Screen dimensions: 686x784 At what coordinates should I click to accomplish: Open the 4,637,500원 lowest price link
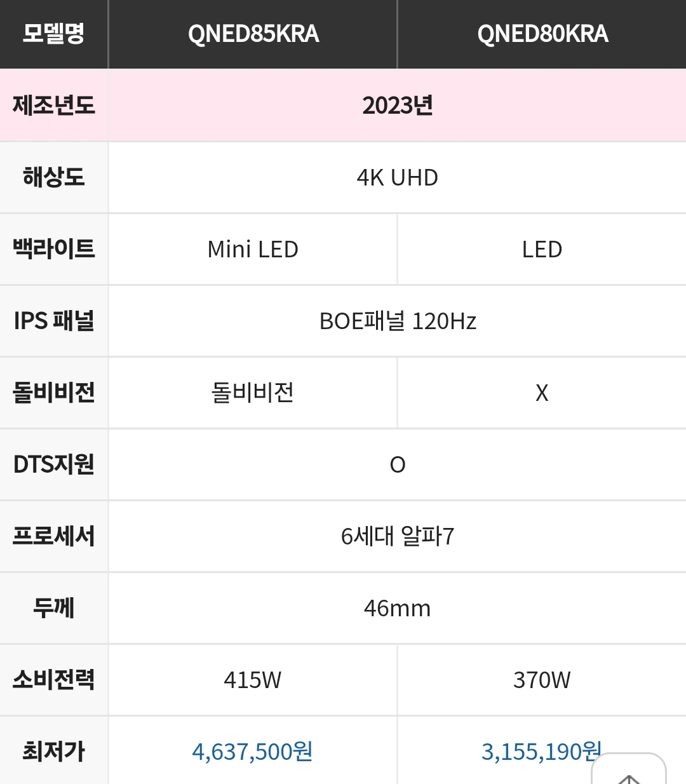pos(252,752)
